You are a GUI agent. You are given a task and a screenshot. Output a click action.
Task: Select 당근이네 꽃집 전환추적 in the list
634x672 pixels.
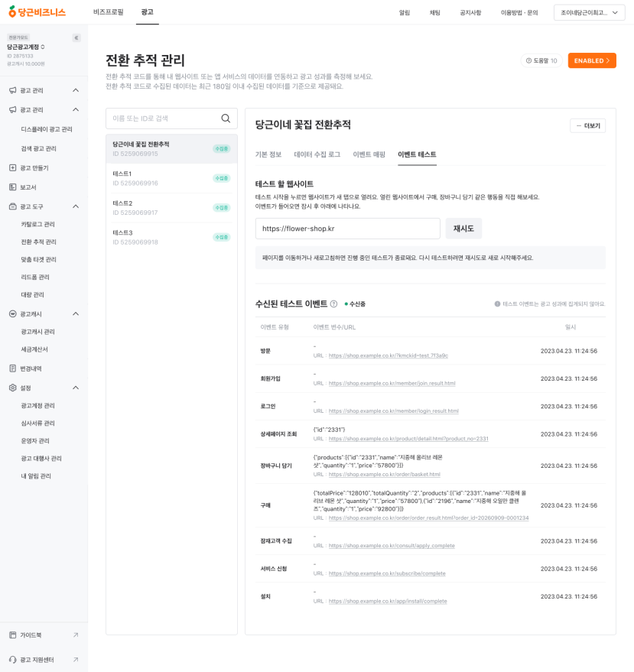click(x=171, y=149)
